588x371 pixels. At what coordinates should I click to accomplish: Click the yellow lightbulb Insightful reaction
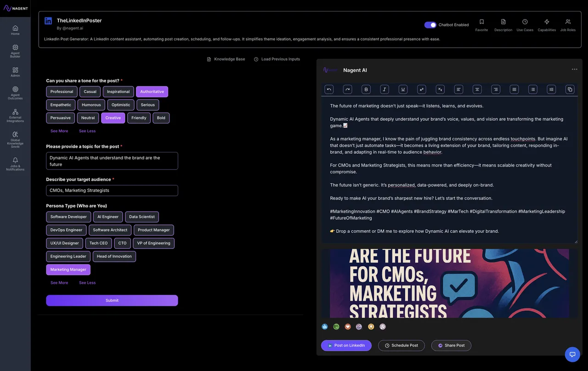click(371, 327)
